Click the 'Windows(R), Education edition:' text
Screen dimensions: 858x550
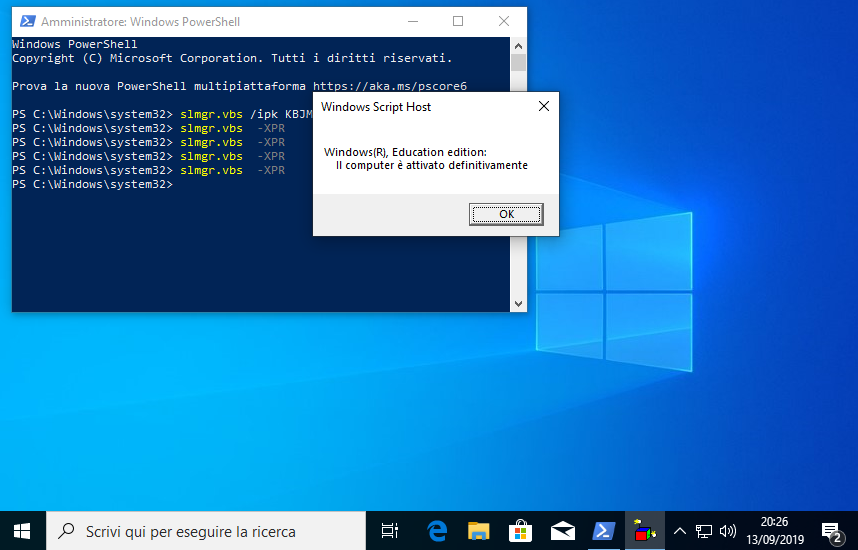[x=405, y=152]
